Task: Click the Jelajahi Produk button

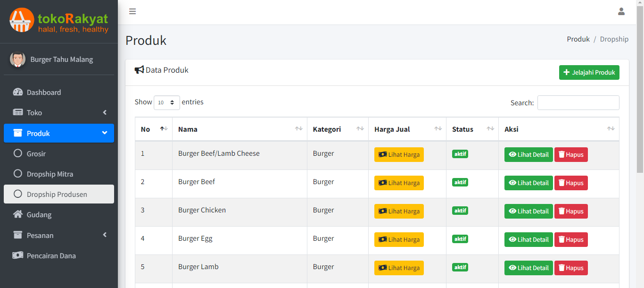Action: click(x=589, y=72)
